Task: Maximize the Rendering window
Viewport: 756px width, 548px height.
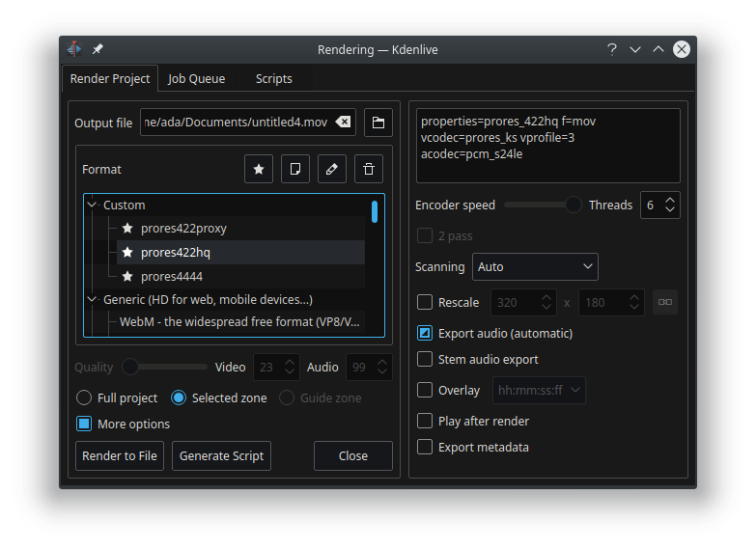Action: [658, 49]
